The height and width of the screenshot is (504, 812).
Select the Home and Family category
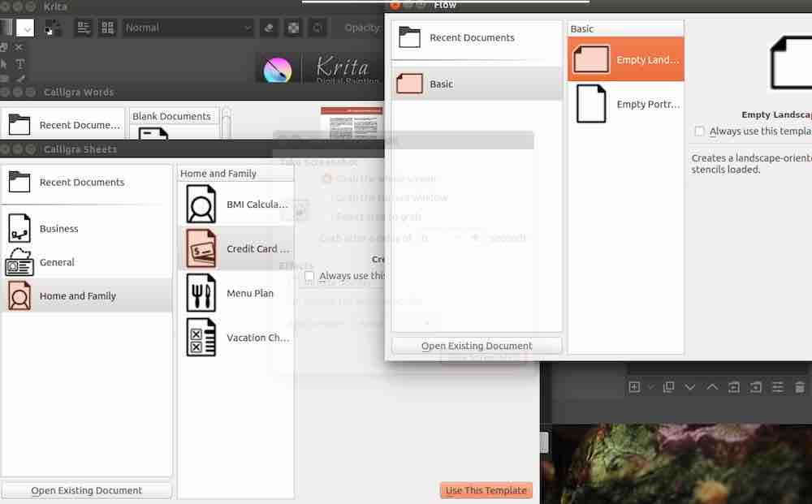coord(87,296)
